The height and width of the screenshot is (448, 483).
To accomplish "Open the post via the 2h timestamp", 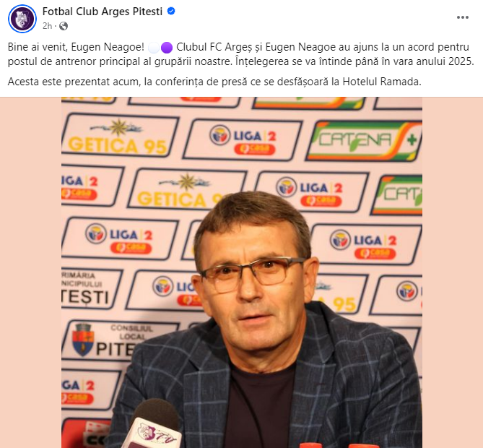I will pyautogui.click(x=47, y=26).
